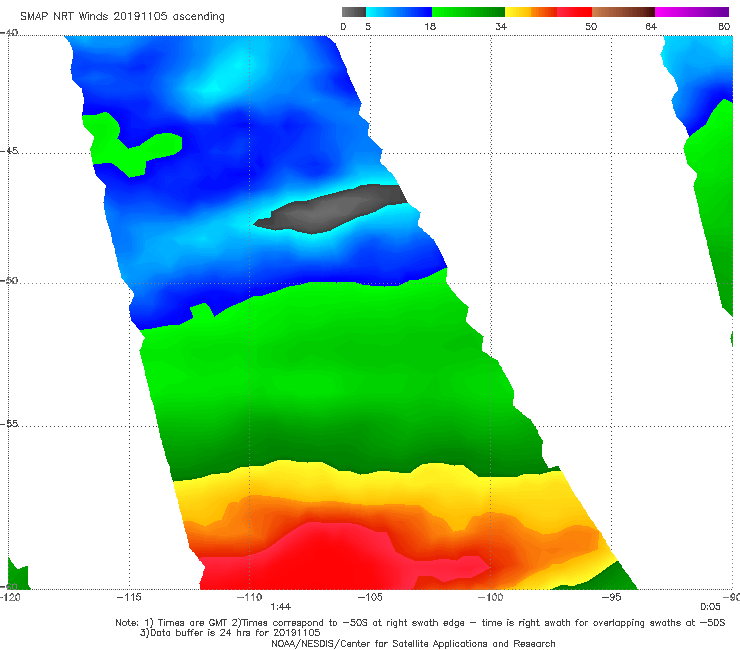The height and width of the screenshot is (650, 740).
Task: Click the note '3)Data buffer is 24 hrs for 20191105'
Action: (230, 633)
